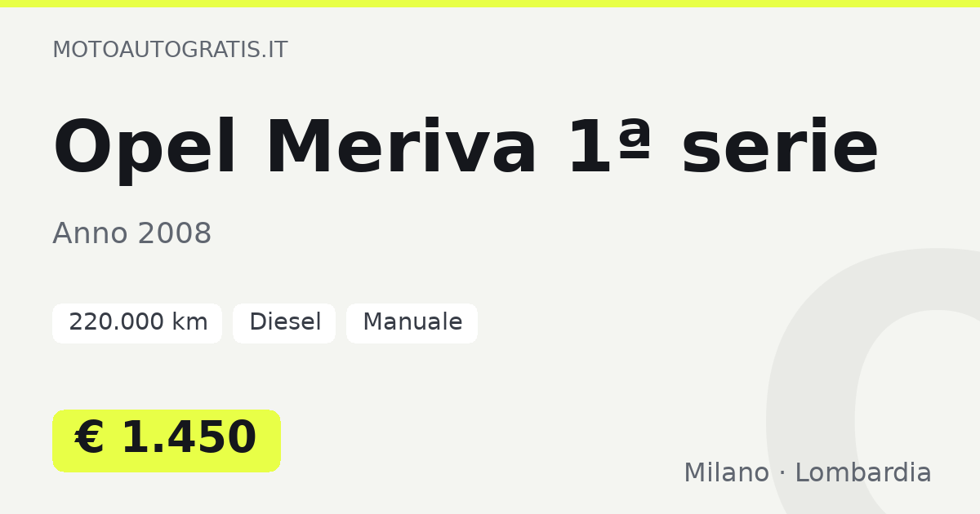Image resolution: width=980 pixels, height=514 pixels.
Task: Click the word Lombardia in the location
Action: point(863,473)
